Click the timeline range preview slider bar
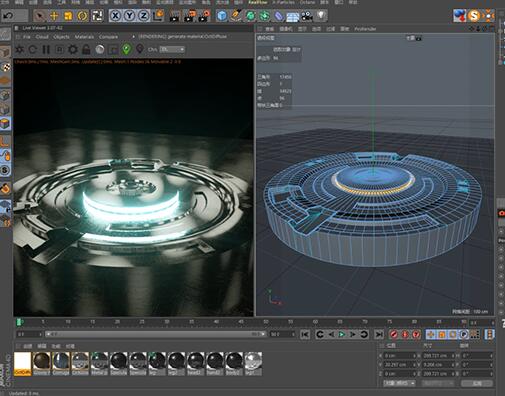The width and height of the screenshot is (505, 396). pyautogui.click(x=155, y=334)
